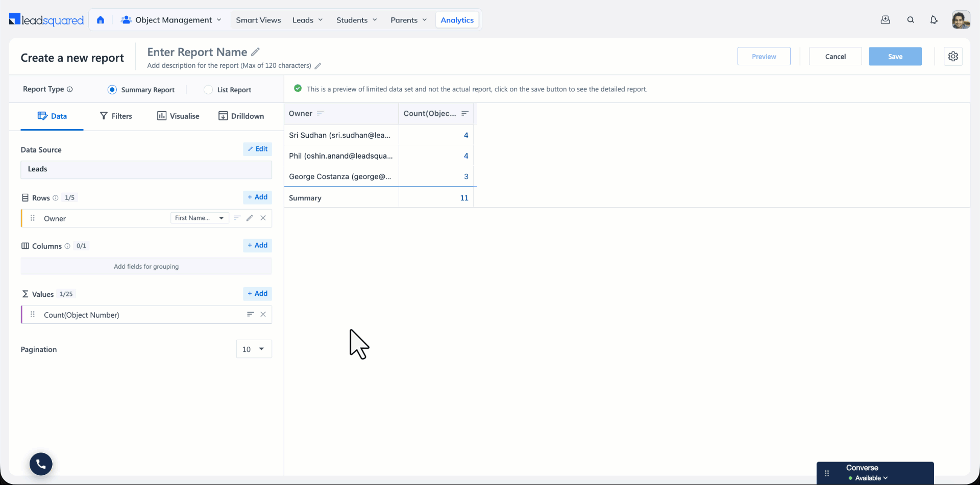This screenshot has height=485, width=980.
Task: Open the notifications bell
Action: (934, 20)
